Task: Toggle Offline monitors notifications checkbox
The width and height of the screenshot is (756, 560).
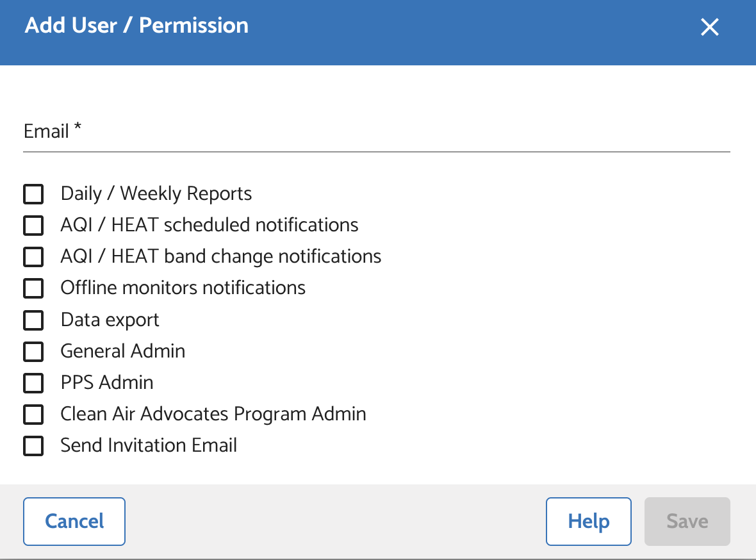Action: (x=33, y=288)
